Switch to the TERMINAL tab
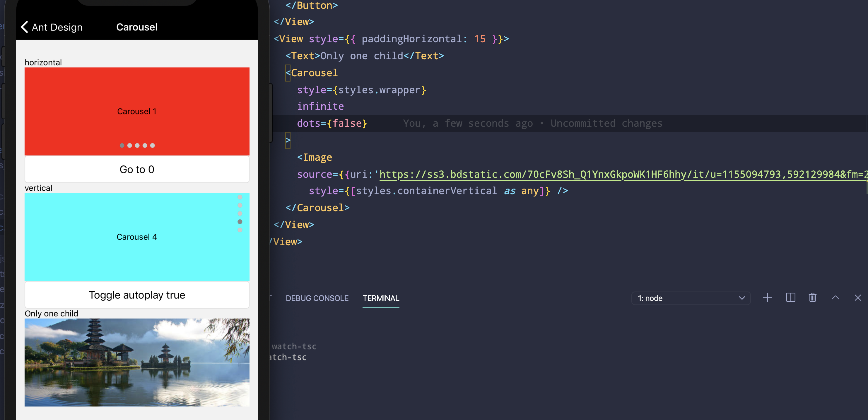The height and width of the screenshot is (420, 868). pyautogui.click(x=381, y=298)
